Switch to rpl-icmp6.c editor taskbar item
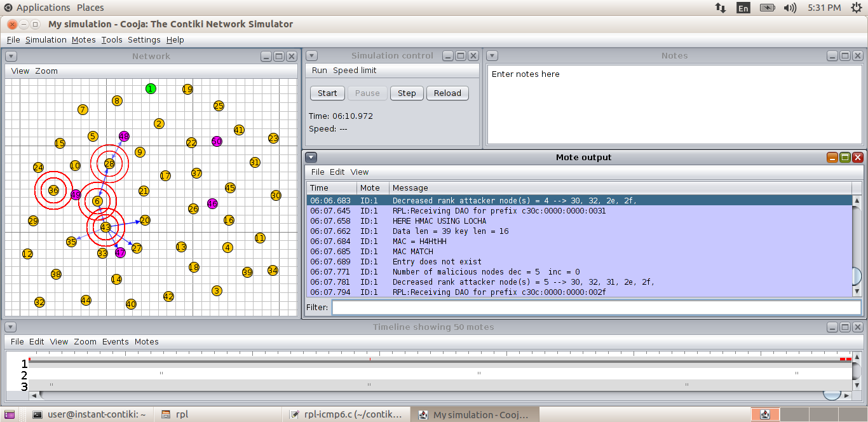The height and width of the screenshot is (422, 868). coord(346,414)
